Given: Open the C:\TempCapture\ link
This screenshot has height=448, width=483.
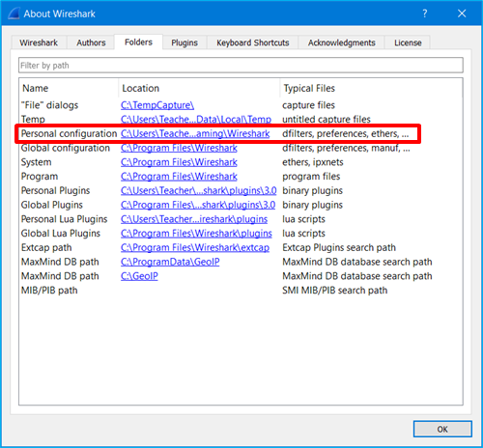Looking at the screenshot, I should (x=157, y=105).
